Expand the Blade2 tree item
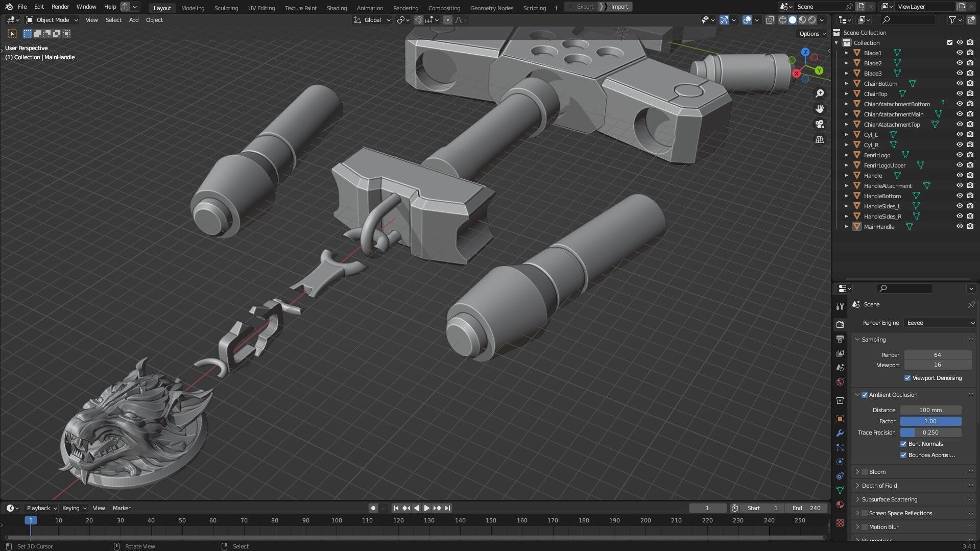This screenshot has height=551, width=980. click(846, 63)
